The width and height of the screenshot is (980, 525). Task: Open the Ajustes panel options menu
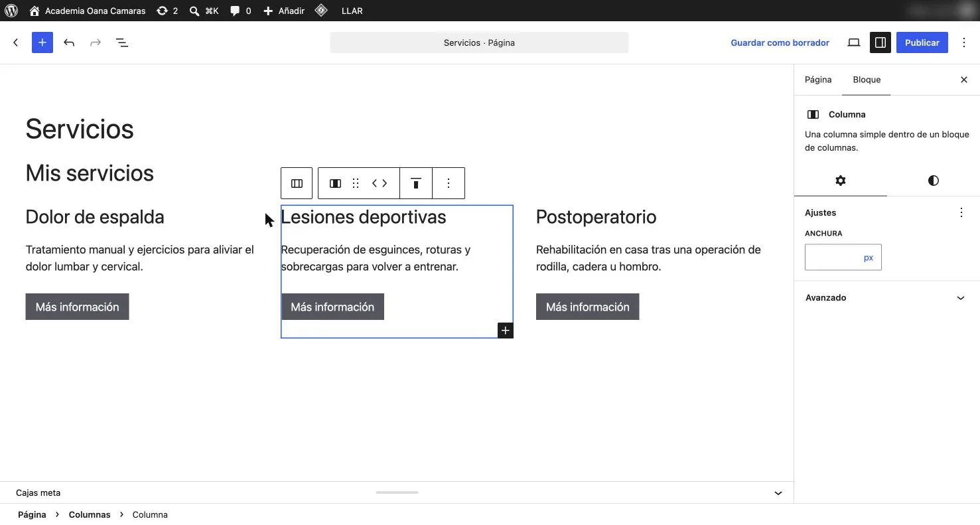961,212
